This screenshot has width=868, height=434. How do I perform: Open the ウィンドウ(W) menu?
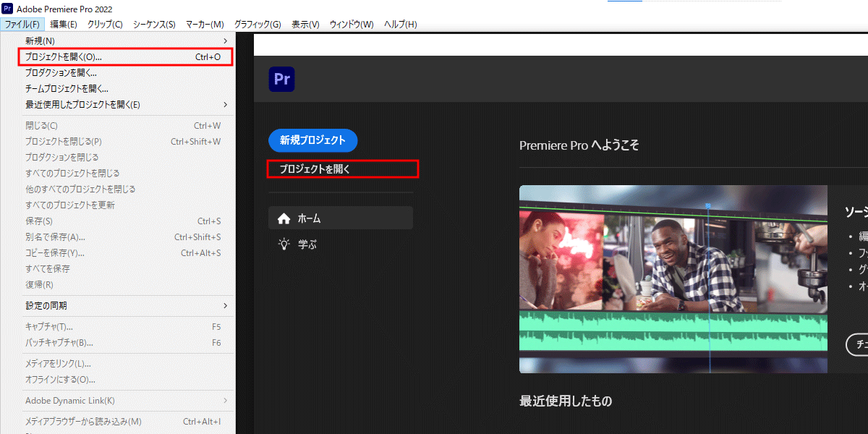click(352, 25)
